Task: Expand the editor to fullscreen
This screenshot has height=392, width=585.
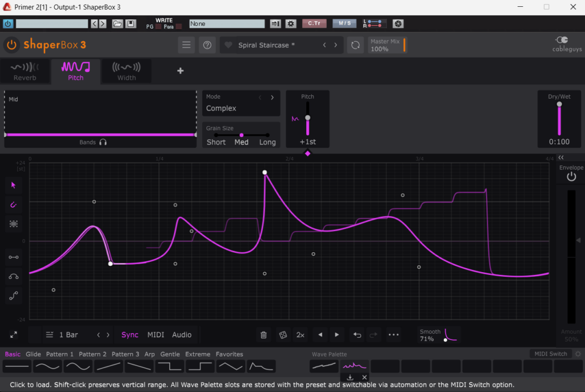Action: (13, 335)
